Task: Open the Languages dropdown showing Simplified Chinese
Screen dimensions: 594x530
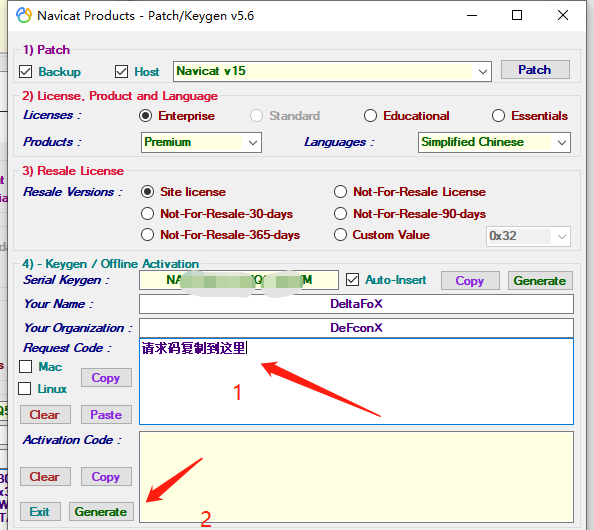Action: coord(494,142)
